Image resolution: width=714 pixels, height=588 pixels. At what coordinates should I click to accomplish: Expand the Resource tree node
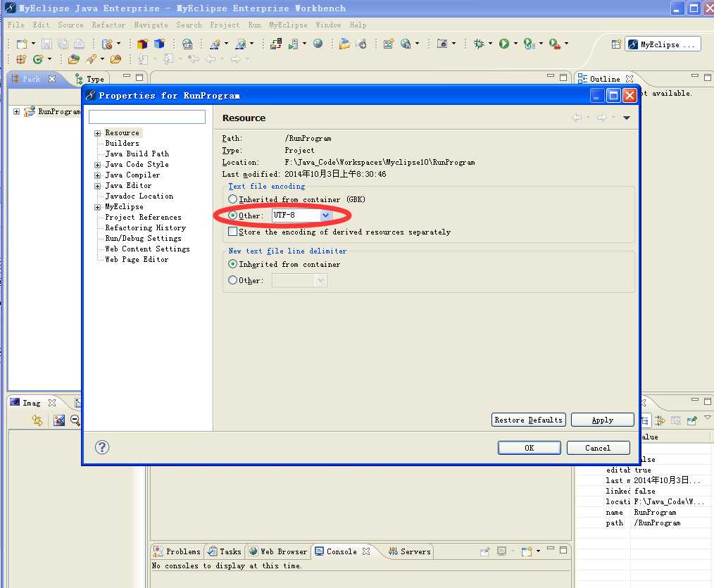click(97, 133)
